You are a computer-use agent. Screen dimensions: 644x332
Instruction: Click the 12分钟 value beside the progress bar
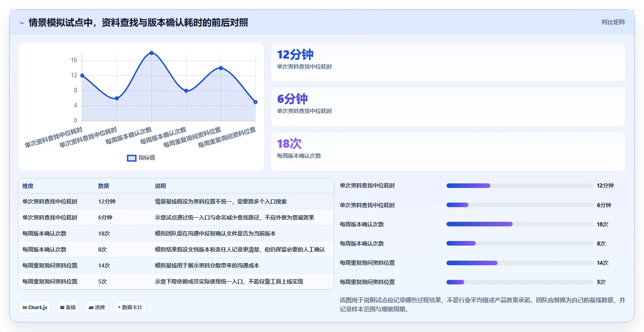click(x=606, y=186)
